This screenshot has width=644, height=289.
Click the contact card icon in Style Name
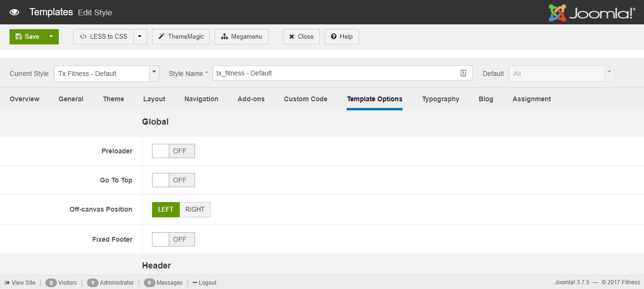(463, 73)
